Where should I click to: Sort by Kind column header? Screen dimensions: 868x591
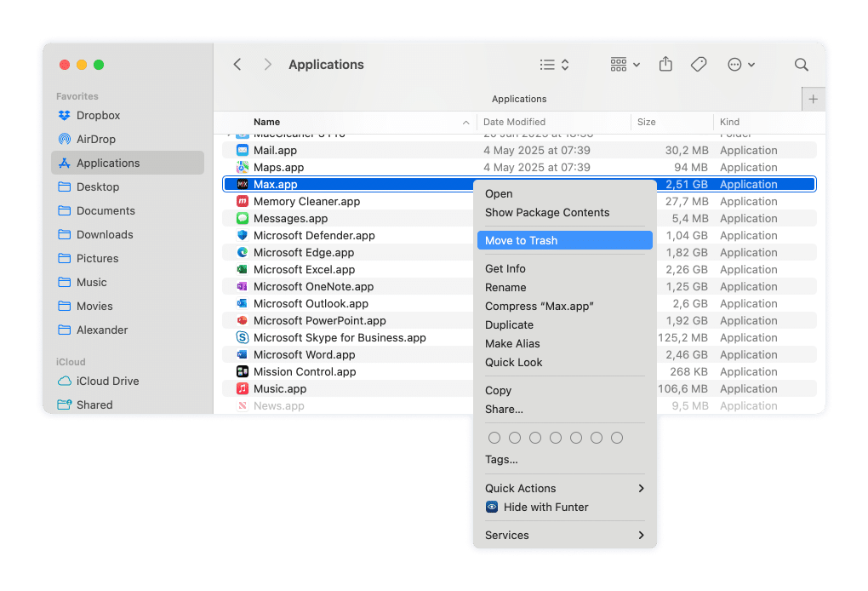coord(729,122)
